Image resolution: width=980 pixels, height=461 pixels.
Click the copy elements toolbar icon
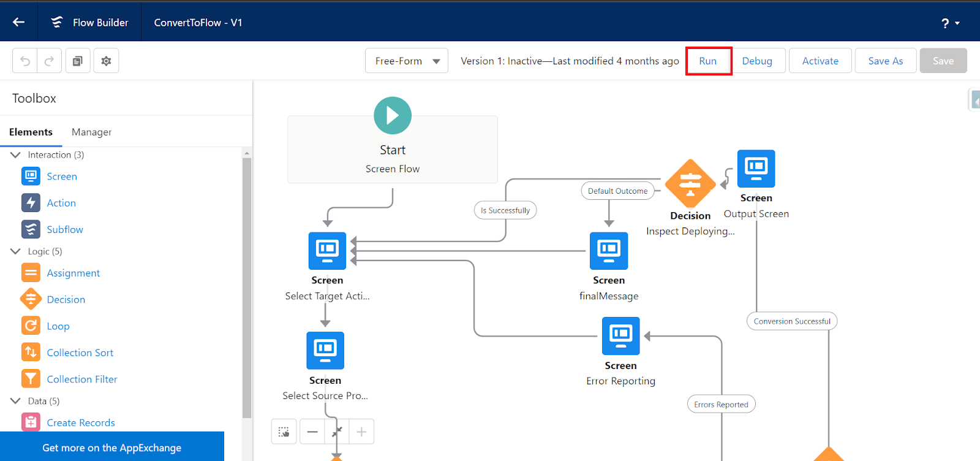pos(78,61)
